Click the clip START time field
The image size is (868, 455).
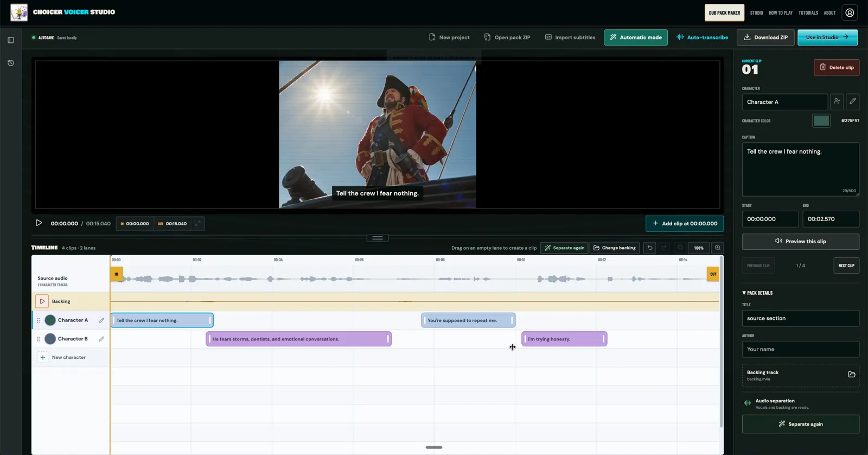click(770, 219)
